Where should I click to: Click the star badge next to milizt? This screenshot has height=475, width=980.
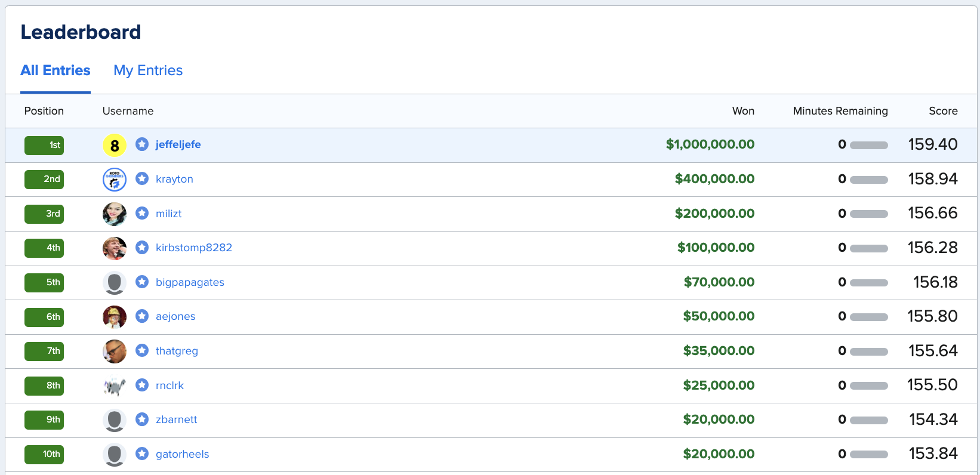click(x=142, y=213)
